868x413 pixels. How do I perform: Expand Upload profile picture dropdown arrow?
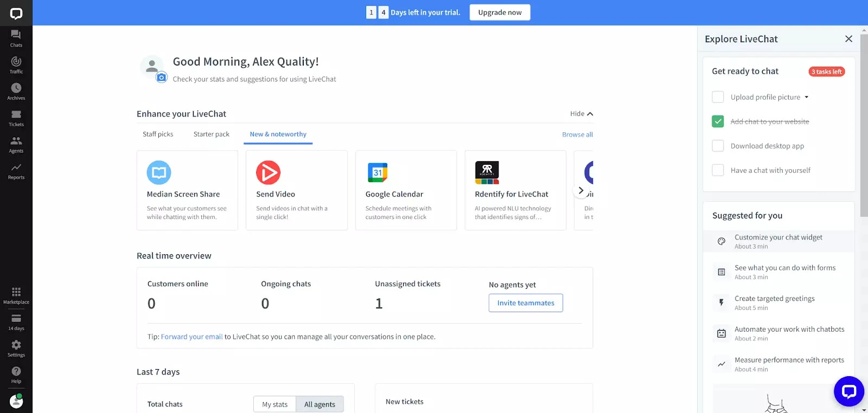click(x=807, y=98)
